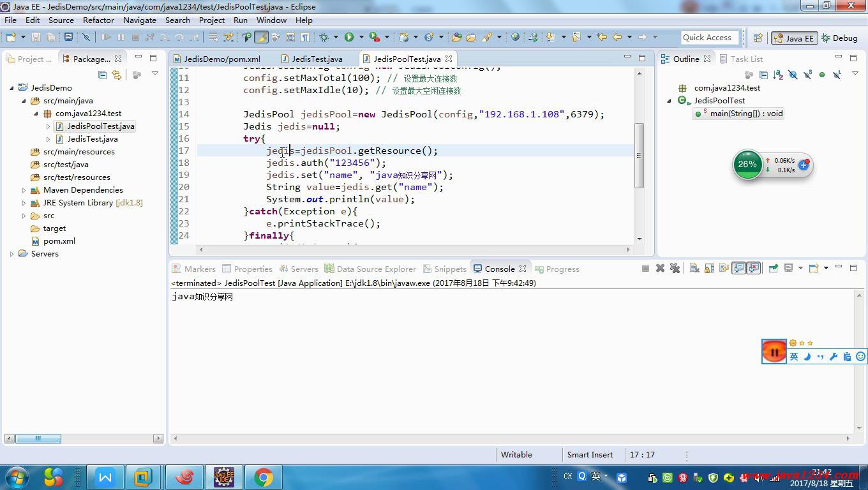This screenshot has width=868, height=490.
Task: Open the Refactor menu
Action: point(98,20)
